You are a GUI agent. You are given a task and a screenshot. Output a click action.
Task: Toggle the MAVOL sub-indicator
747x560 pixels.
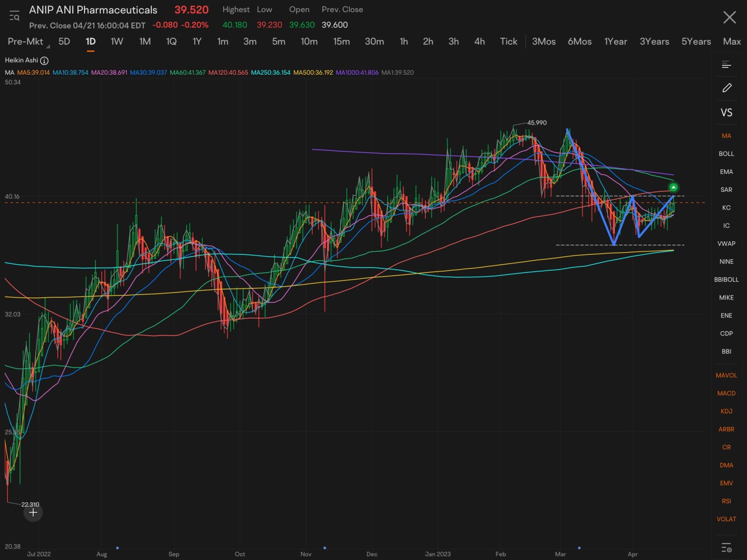click(x=726, y=375)
